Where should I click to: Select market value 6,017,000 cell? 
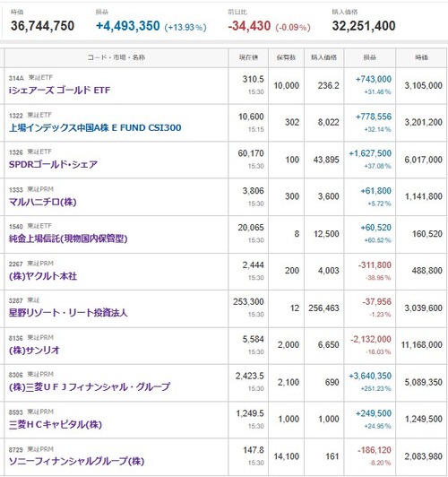(x=423, y=160)
